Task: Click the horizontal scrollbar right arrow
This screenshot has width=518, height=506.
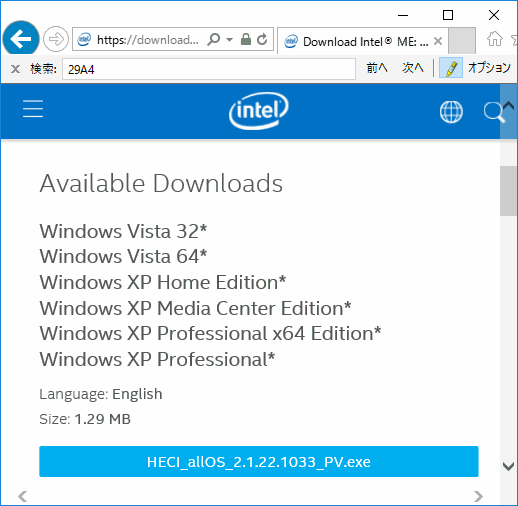Action: point(479,496)
